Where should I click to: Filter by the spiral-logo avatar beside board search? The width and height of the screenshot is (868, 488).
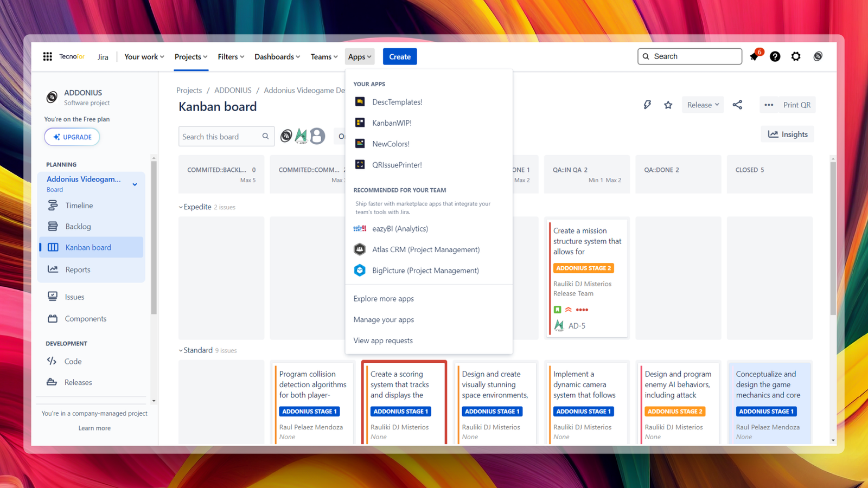point(286,136)
